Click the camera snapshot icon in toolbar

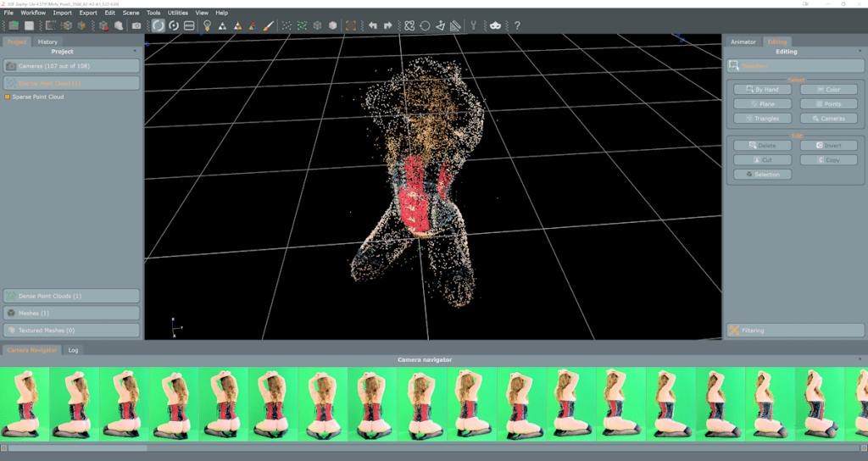[136, 26]
